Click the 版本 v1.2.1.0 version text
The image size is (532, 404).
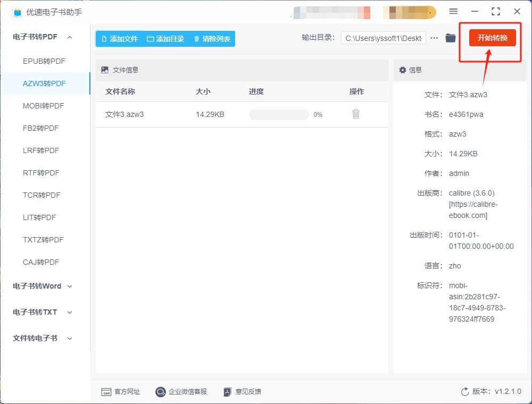coord(497,391)
